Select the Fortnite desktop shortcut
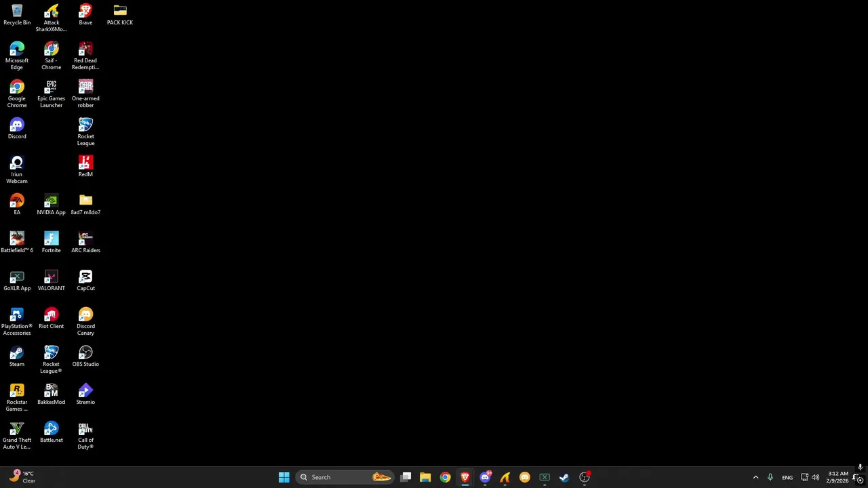 [51, 242]
